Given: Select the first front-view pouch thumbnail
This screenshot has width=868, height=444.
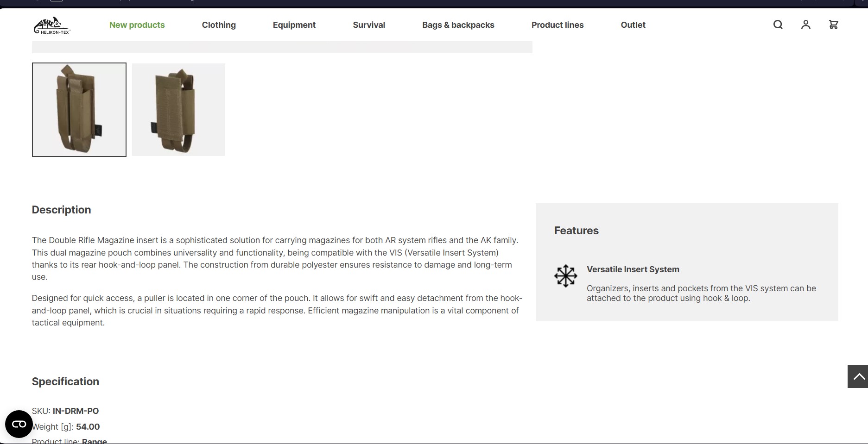Looking at the screenshot, I should [x=79, y=110].
